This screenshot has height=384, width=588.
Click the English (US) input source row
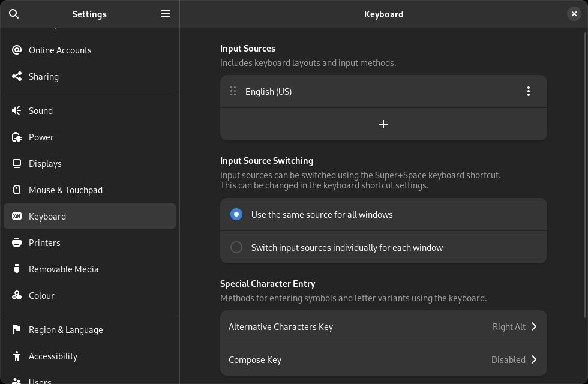[360, 91]
